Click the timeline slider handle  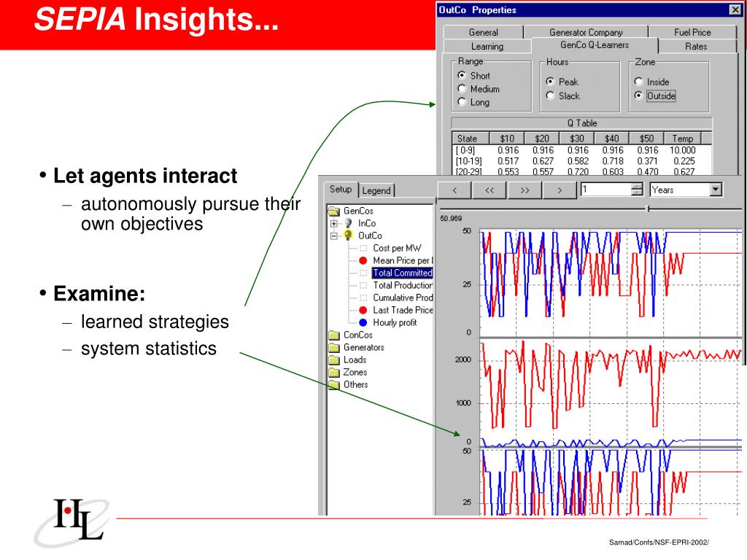pyautogui.click(x=648, y=209)
